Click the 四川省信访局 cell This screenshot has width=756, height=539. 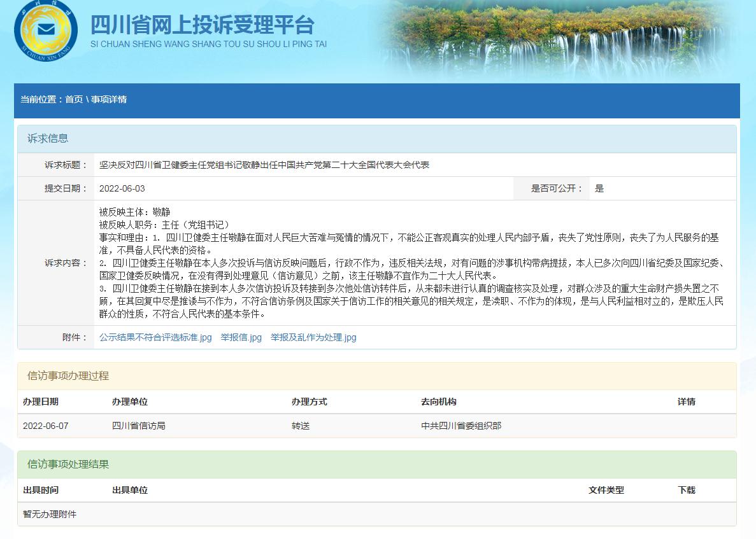click(139, 426)
